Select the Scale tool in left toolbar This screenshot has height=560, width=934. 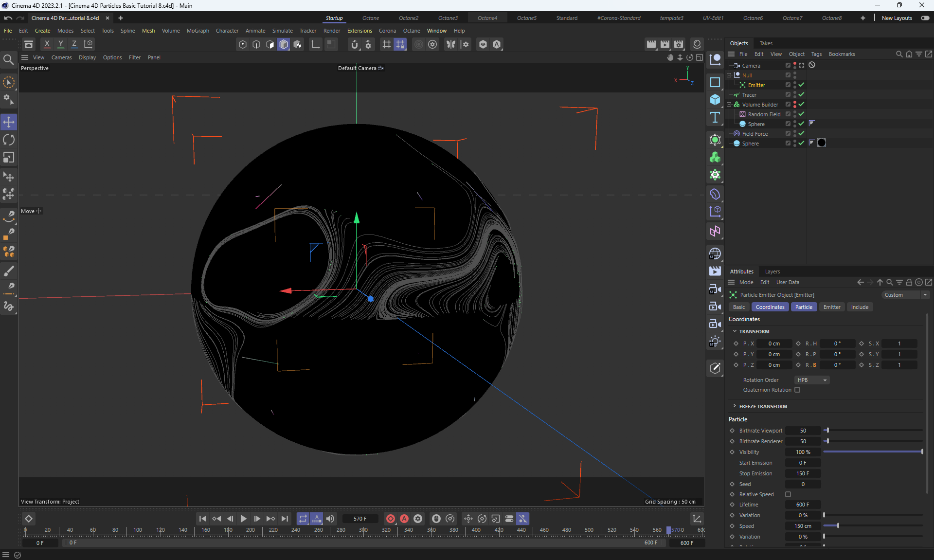(9, 158)
